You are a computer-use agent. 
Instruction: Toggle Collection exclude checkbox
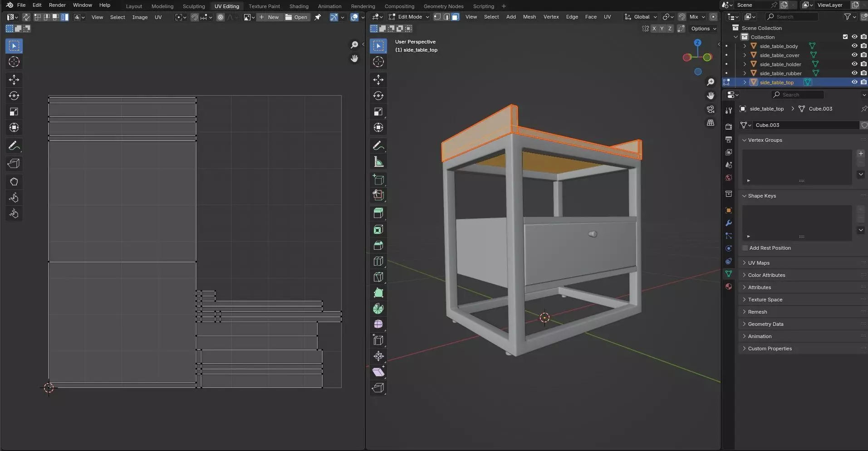coord(845,37)
